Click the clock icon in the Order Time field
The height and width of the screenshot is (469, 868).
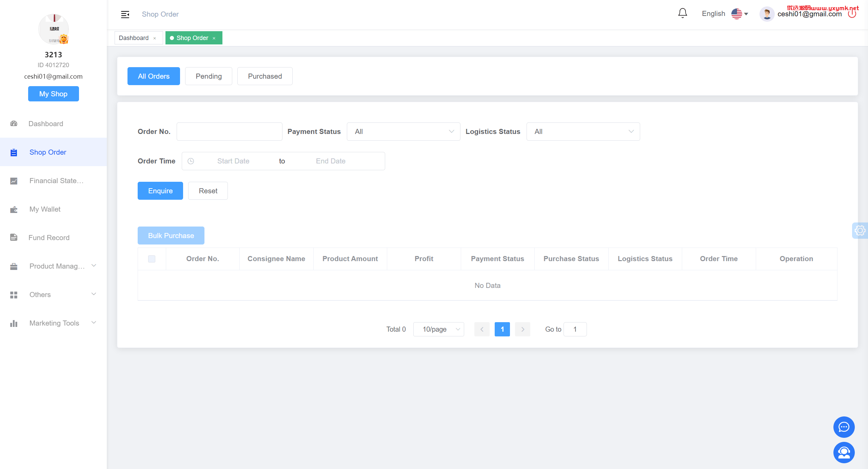click(191, 161)
